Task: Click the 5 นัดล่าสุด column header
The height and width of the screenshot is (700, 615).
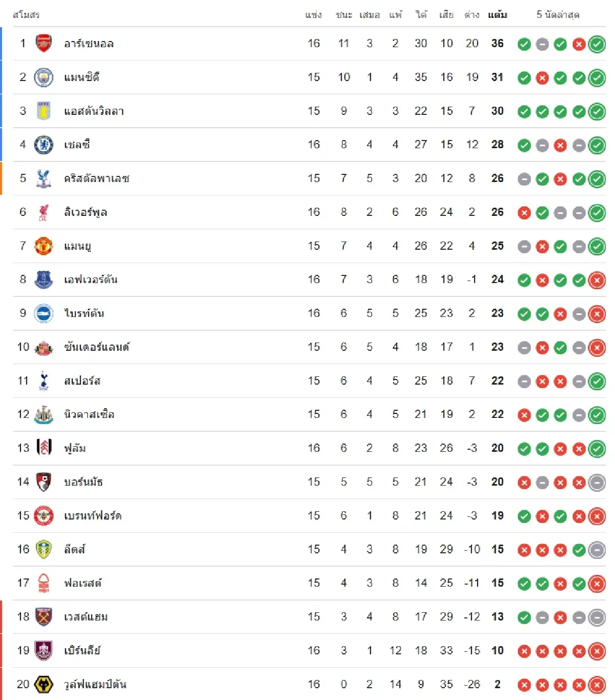Action: point(558,15)
